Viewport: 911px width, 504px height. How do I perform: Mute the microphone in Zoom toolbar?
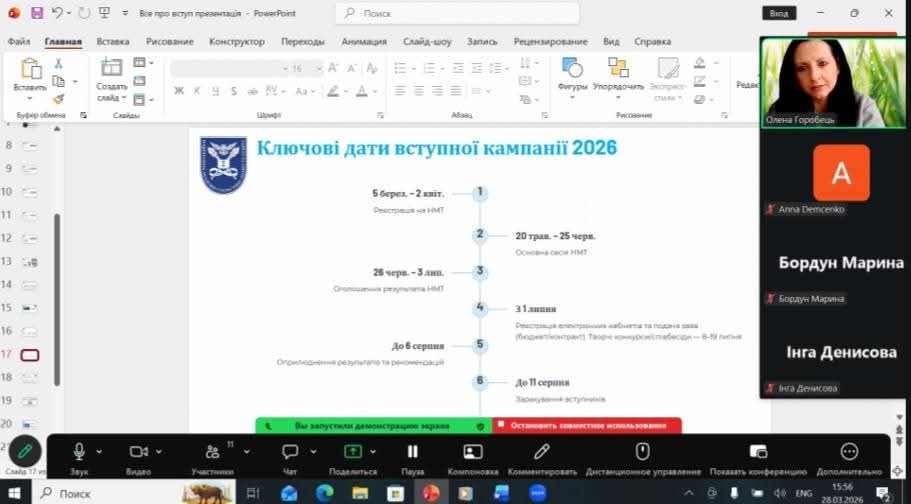tap(79, 451)
